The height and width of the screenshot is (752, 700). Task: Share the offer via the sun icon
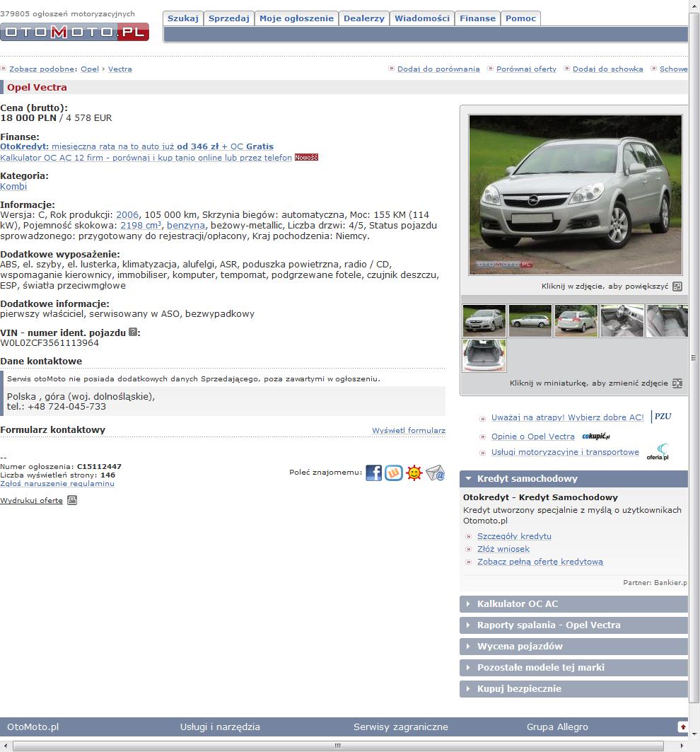point(414,473)
